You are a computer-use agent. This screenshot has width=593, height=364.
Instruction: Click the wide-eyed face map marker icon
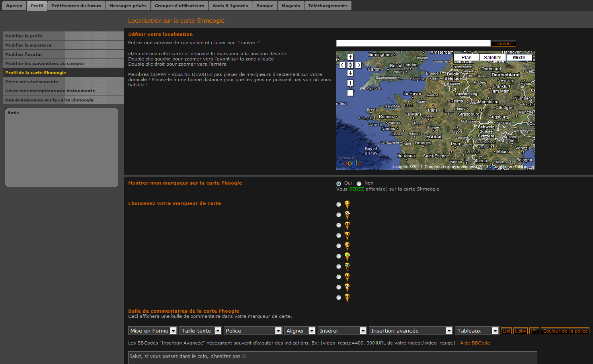coord(347,215)
